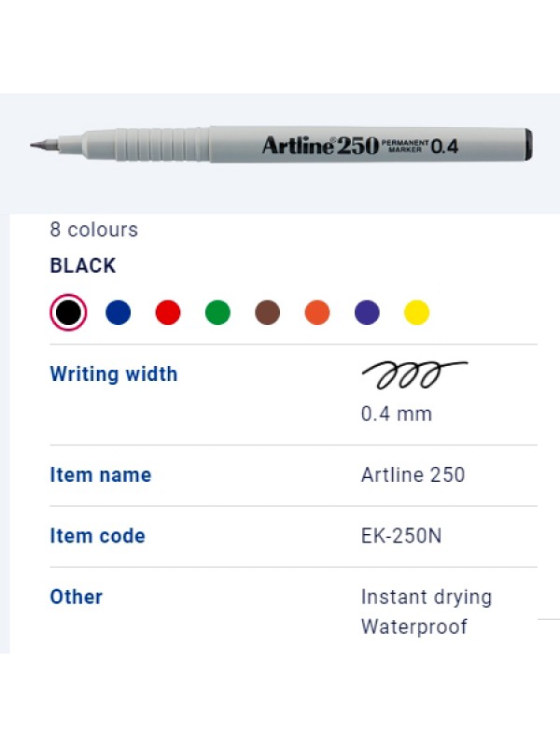560x747 pixels.
Task: Click the Instant drying feature text
Action: coord(427,598)
